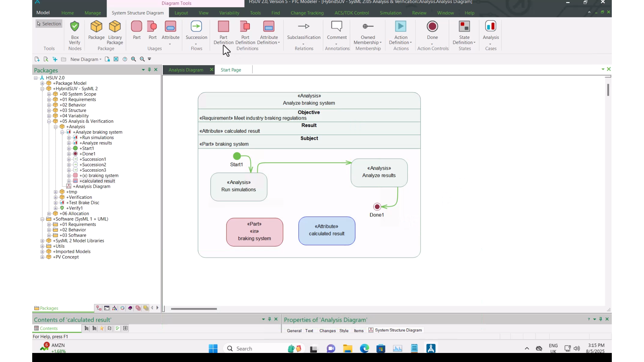Screen dimensions: 644x362
Task: Close the Analysis Diagram tab
Action: point(212,69)
